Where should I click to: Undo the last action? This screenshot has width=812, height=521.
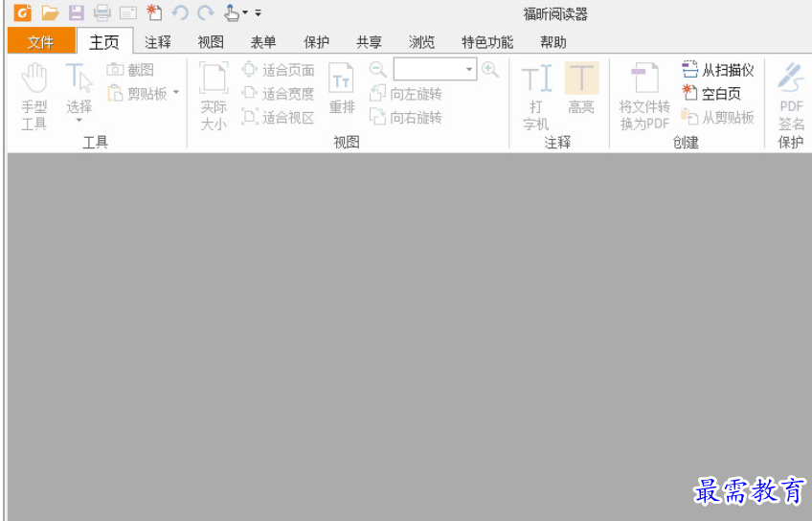(x=180, y=12)
